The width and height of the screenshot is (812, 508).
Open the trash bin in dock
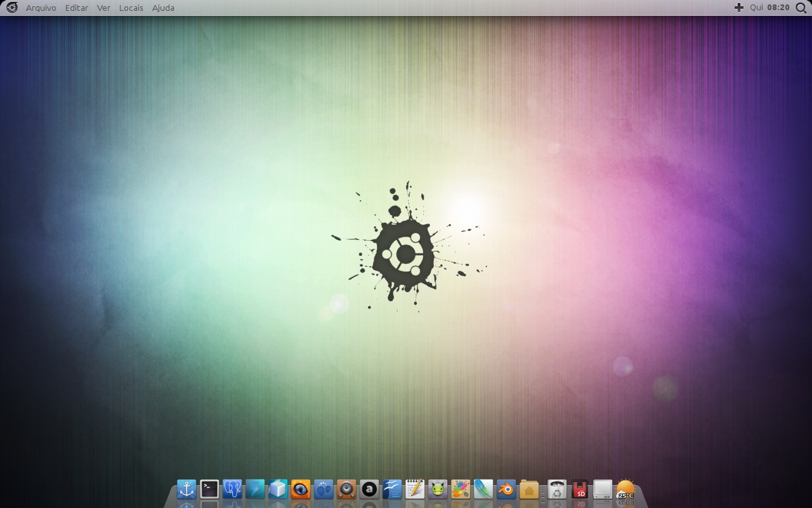[557, 489]
